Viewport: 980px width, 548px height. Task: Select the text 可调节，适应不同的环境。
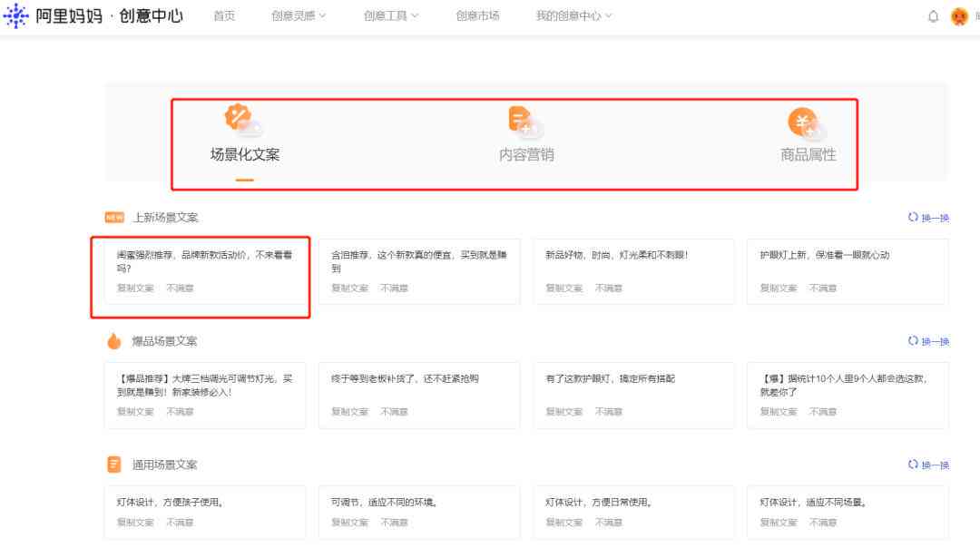tap(385, 503)
